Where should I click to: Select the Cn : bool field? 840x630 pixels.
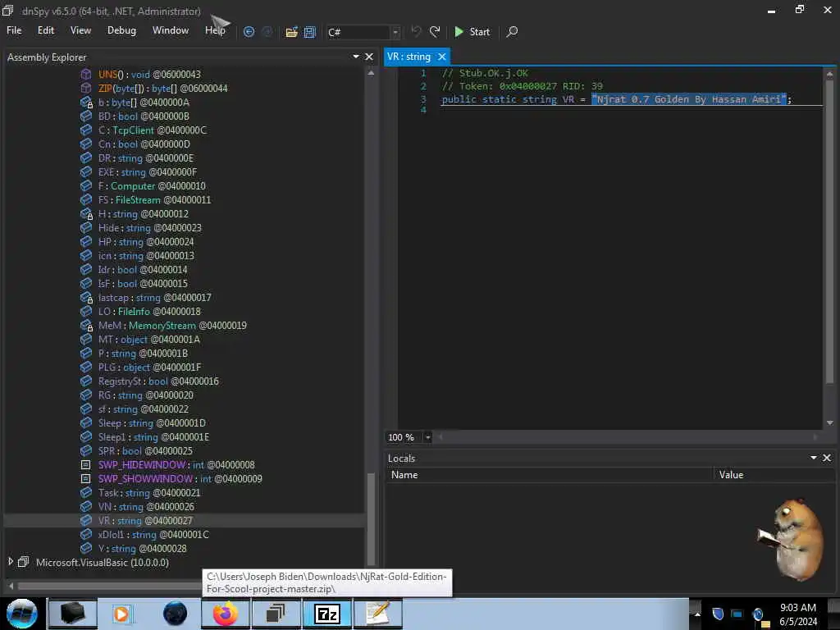[144, 144]
